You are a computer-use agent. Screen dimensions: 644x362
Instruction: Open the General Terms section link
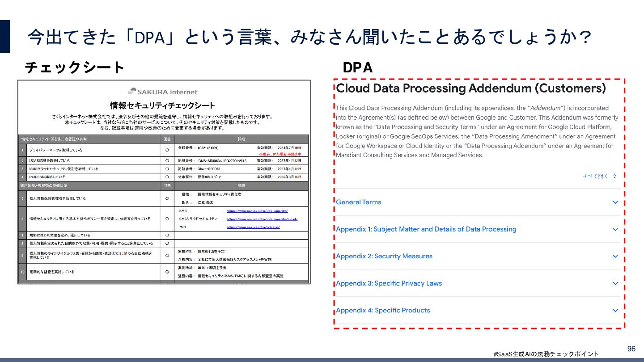(x=359, y=202)
